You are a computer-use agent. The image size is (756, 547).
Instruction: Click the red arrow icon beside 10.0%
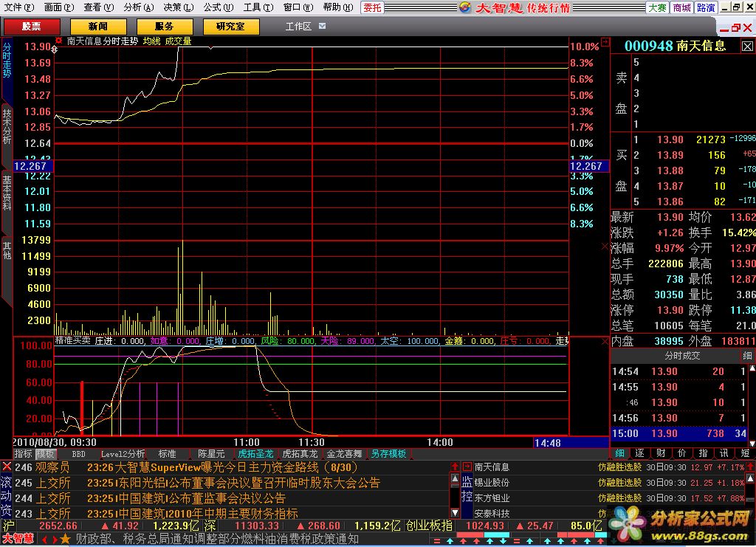605,42
